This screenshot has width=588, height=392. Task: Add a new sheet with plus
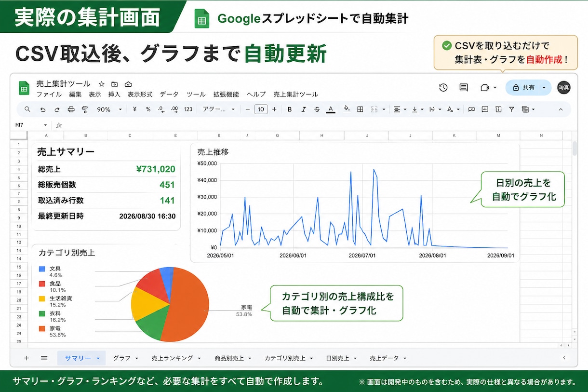(27, 358)
